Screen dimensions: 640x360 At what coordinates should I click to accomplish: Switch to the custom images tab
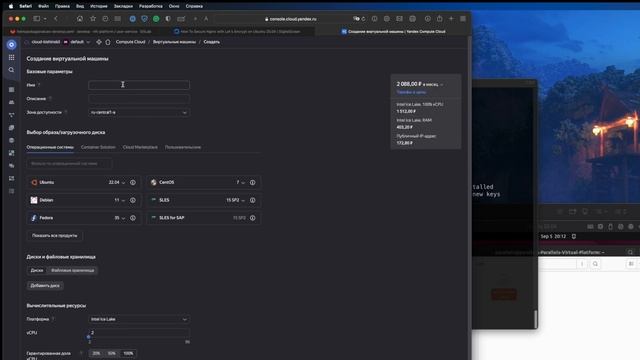click(183, 147)
